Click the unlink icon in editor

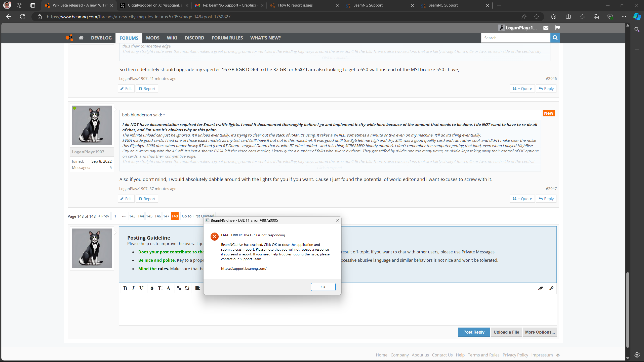click(187, 288)
